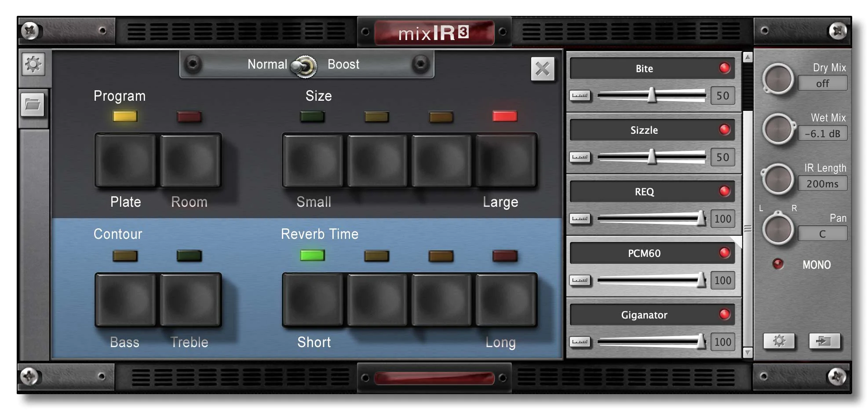868x410 pixels.
Task: Select the Giganator layer name bar
Action: [x=652, y=315]
